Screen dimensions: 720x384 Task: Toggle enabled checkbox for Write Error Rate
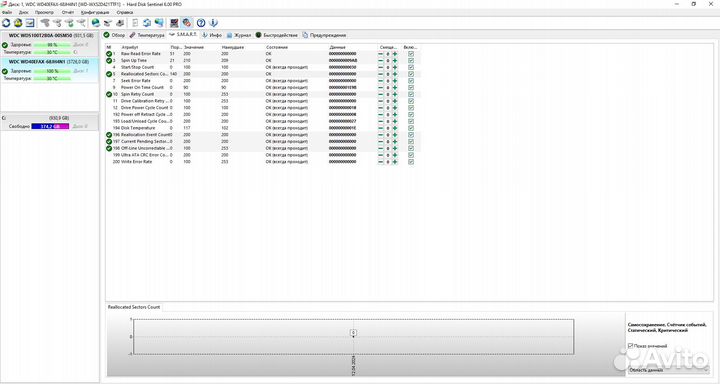(411, 162)
